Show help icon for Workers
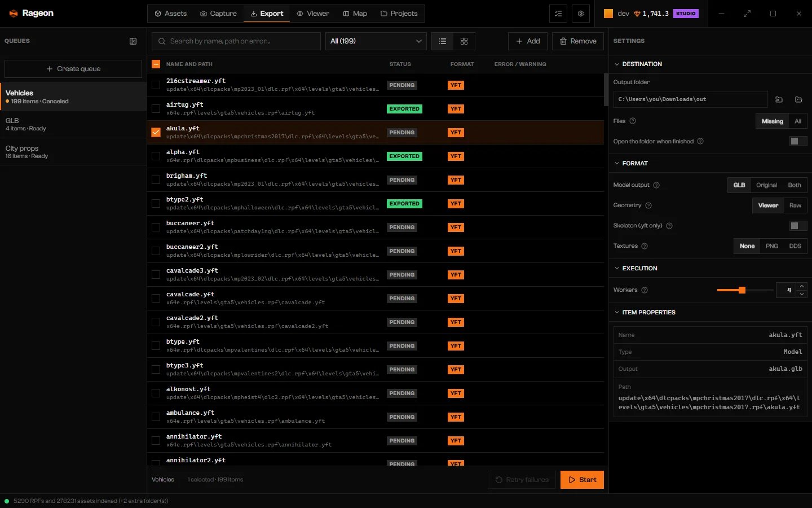The image size is (812, 508). [x=645, y=290]
